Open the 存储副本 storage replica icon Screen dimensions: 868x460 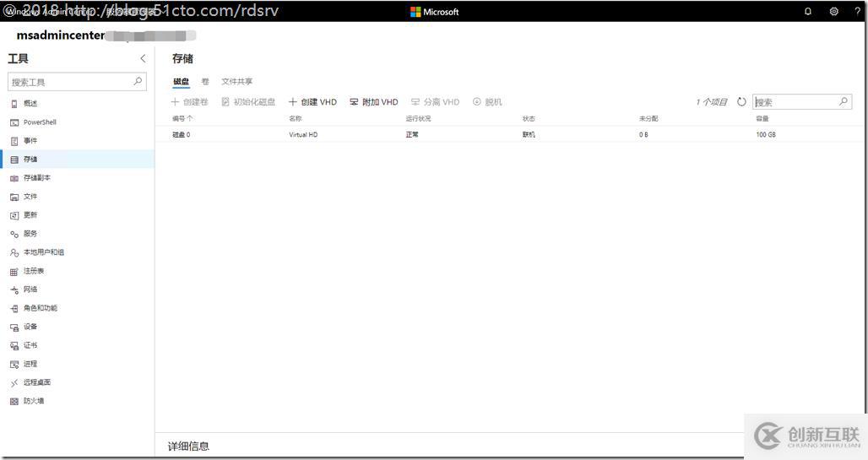click(x=14, y=178)
